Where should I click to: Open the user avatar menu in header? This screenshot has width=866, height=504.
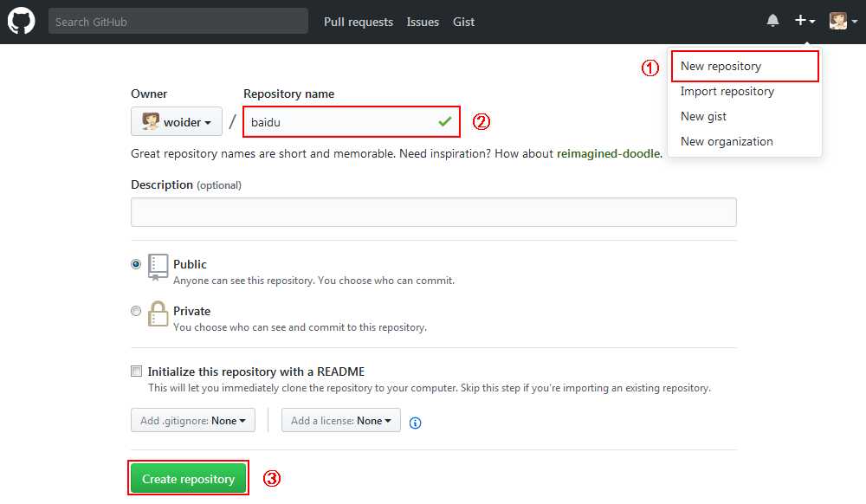(x=843, y=21)
